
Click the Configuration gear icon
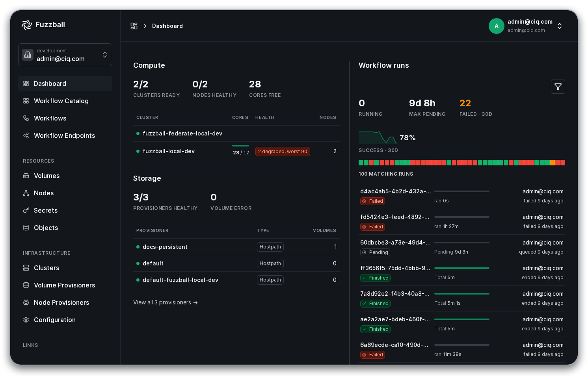click(26, 320)
